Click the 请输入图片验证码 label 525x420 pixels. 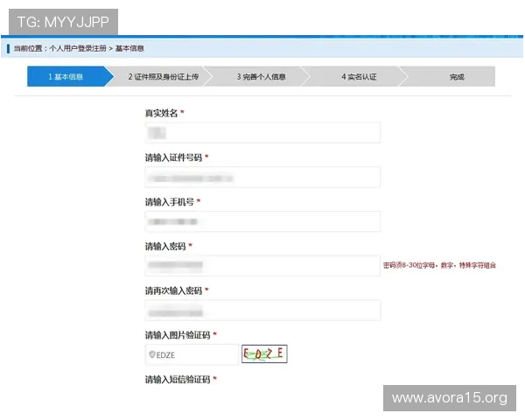pos(178,335)
